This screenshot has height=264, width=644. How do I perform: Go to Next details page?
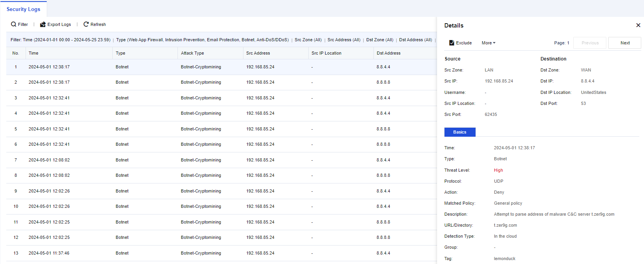[625, 43]
